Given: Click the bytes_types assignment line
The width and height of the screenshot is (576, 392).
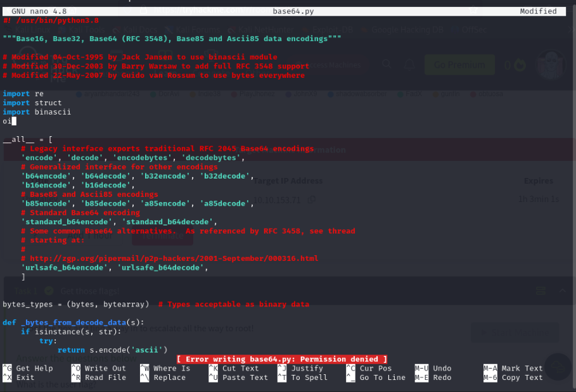Looking at the screenshot, I should tap(76, 304).
